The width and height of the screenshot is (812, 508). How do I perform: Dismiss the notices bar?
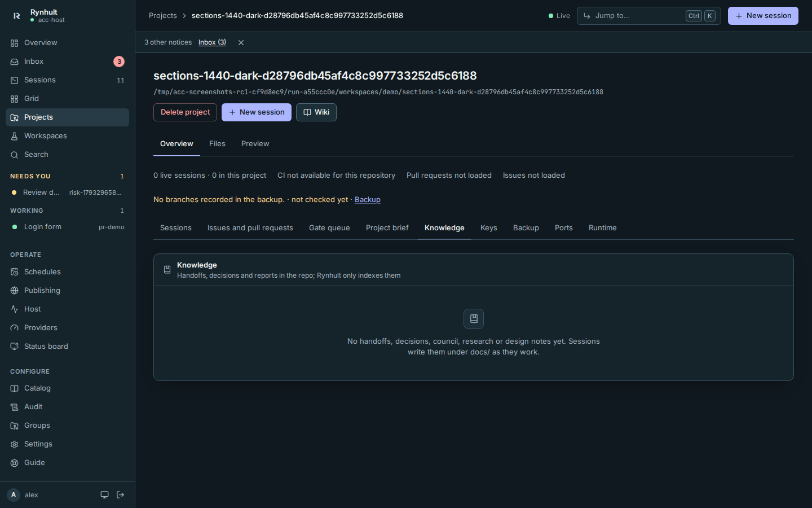tap(241, 43)
